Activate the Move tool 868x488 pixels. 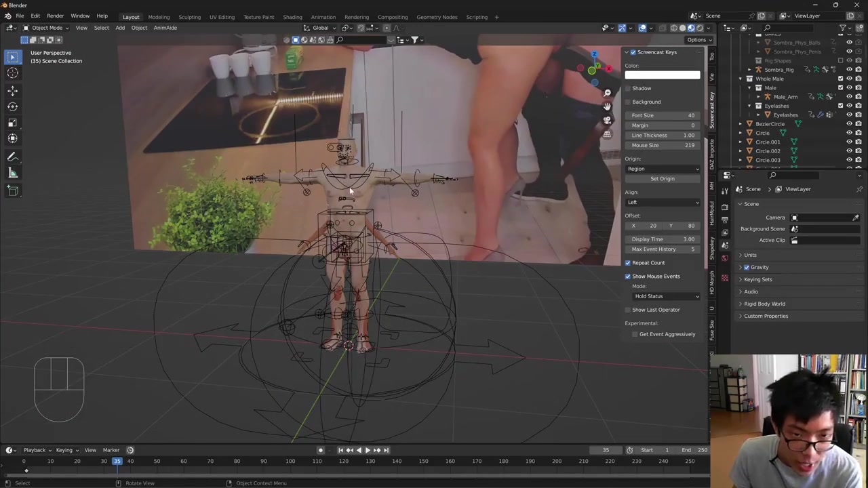tap(12, 91)
